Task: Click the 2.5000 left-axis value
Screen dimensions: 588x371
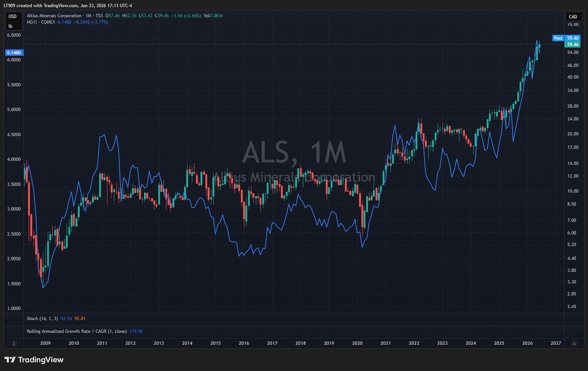Action: point(14,234)
